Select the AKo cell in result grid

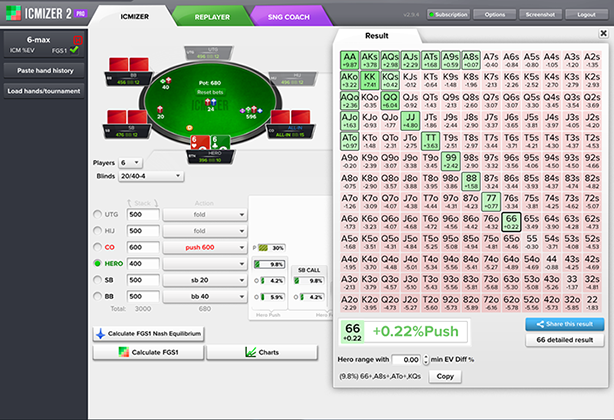click(x=349, y=80)
